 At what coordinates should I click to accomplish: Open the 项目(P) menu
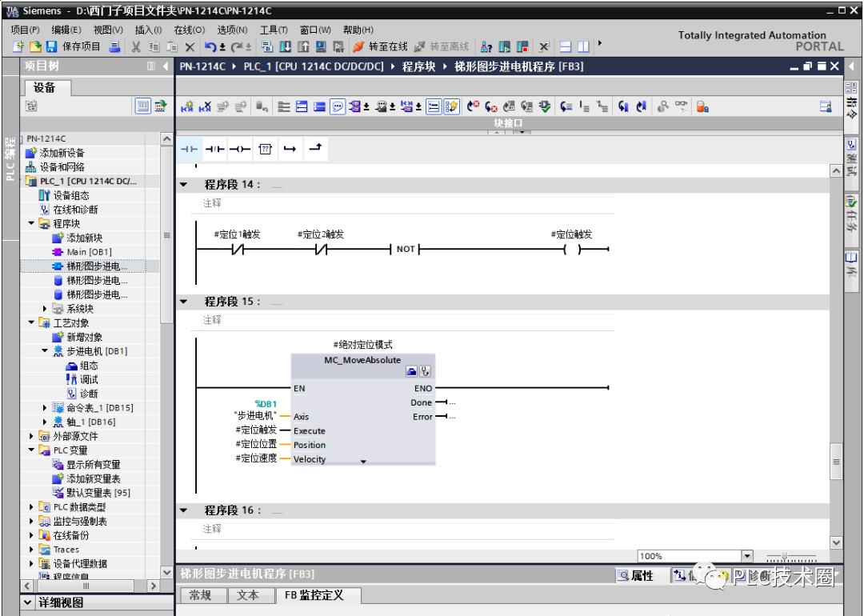pyautogui.click(x=25, y=30)
